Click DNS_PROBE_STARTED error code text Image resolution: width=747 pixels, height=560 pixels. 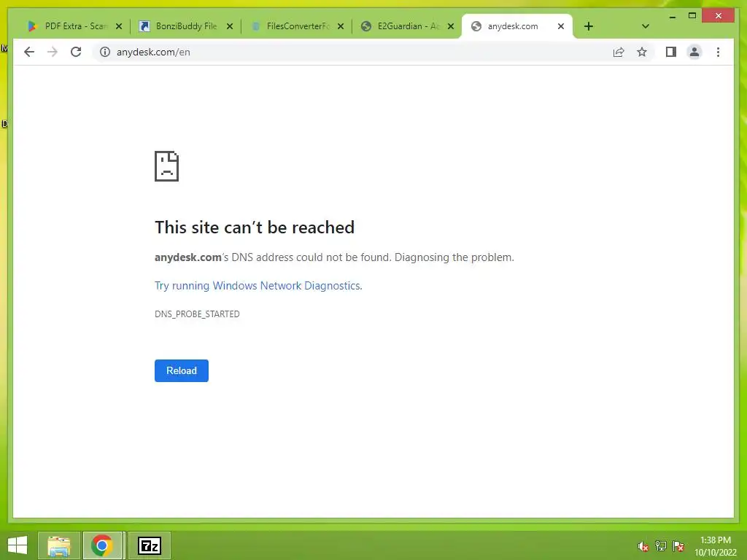[x=197, y=314]
